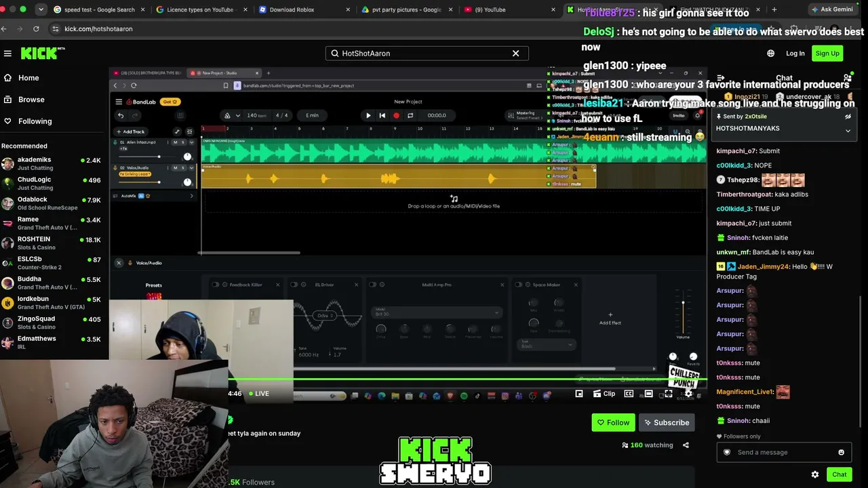Enable theater mode on the player
The width and height of the screenshot is (868, 488).
pyautogui.click(x=649, y=394)
